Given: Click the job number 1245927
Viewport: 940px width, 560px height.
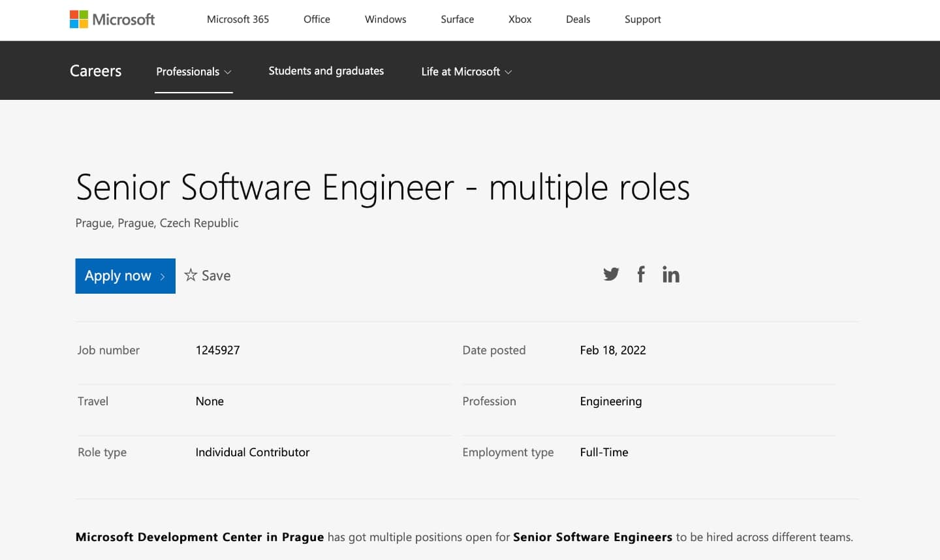Looking at the screenshot, I should (217, 350).
